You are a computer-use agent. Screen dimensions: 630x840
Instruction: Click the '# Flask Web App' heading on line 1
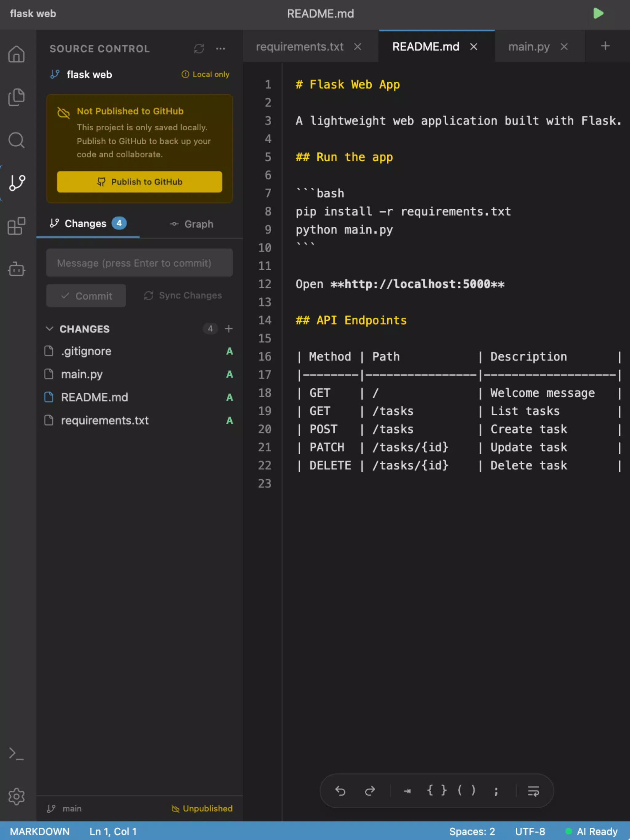[x=348, y=84]
